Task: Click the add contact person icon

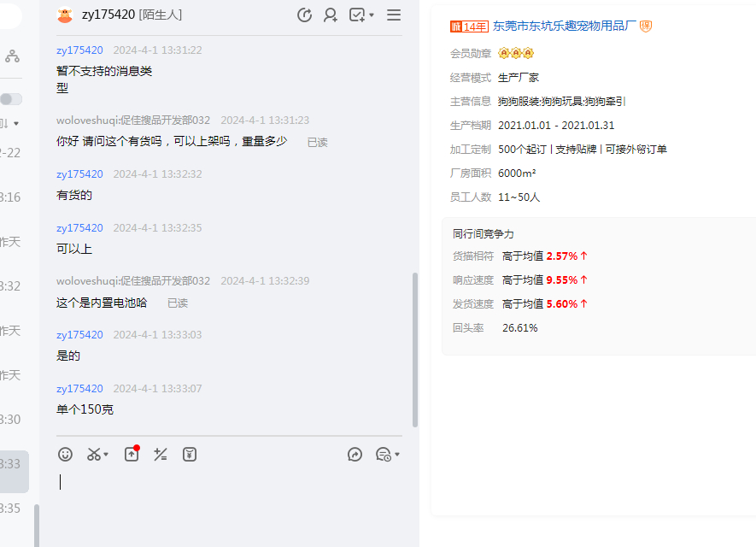Action: pyautogui.click(x=331, y=15)
